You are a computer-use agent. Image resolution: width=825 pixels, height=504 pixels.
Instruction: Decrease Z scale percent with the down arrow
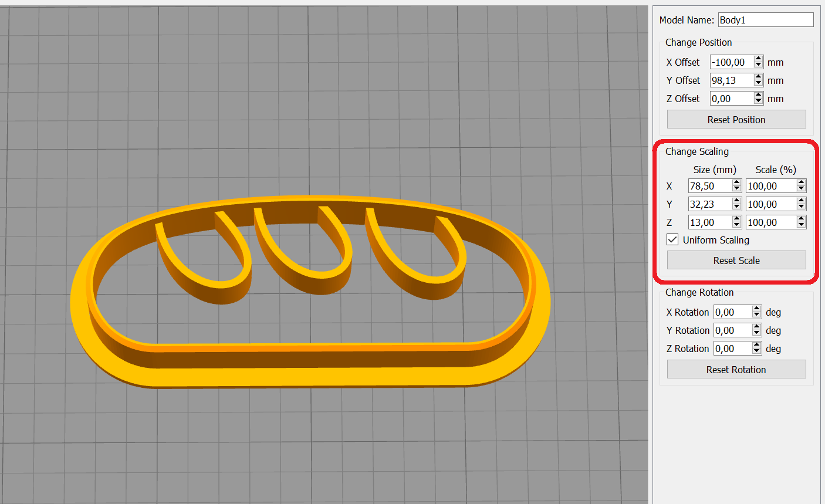pos(802,226)
